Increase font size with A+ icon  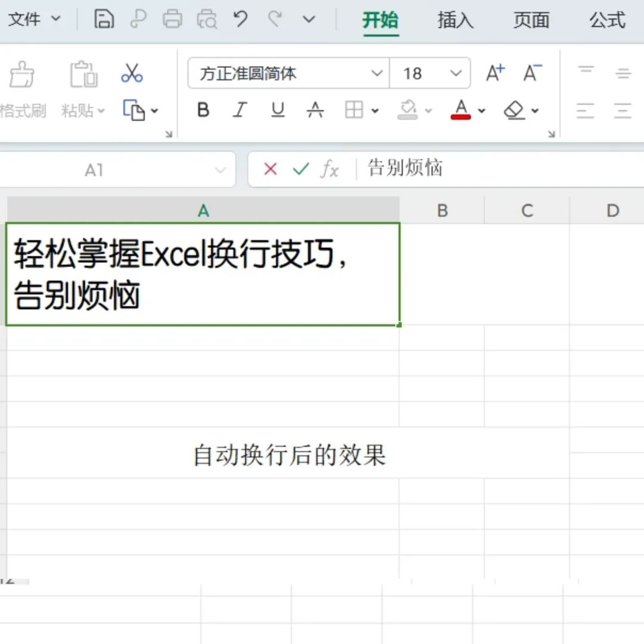(x=495, y=73)
